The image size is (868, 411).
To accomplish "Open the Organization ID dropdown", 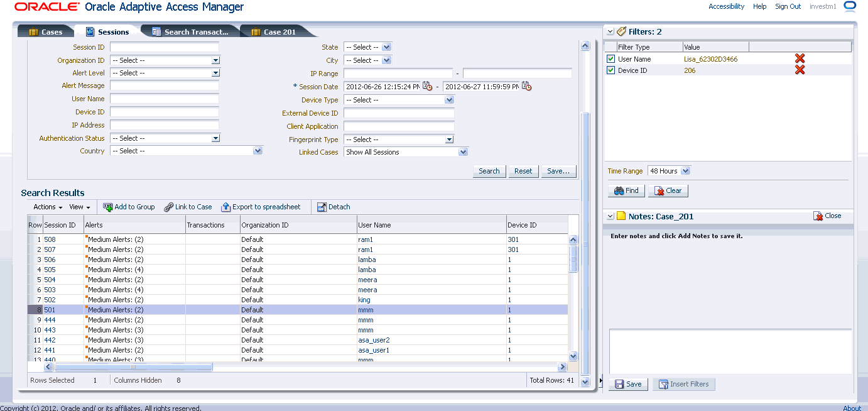I will [x=215, y=60].
